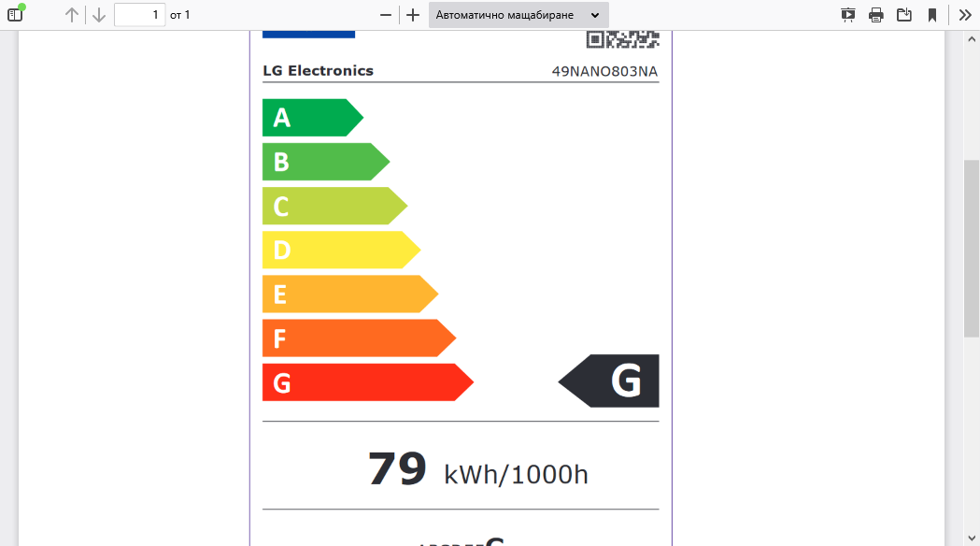This screenshot has width=980, height=546.
Task: Click the black G rating pointer
Action: (x=609, y=381)
